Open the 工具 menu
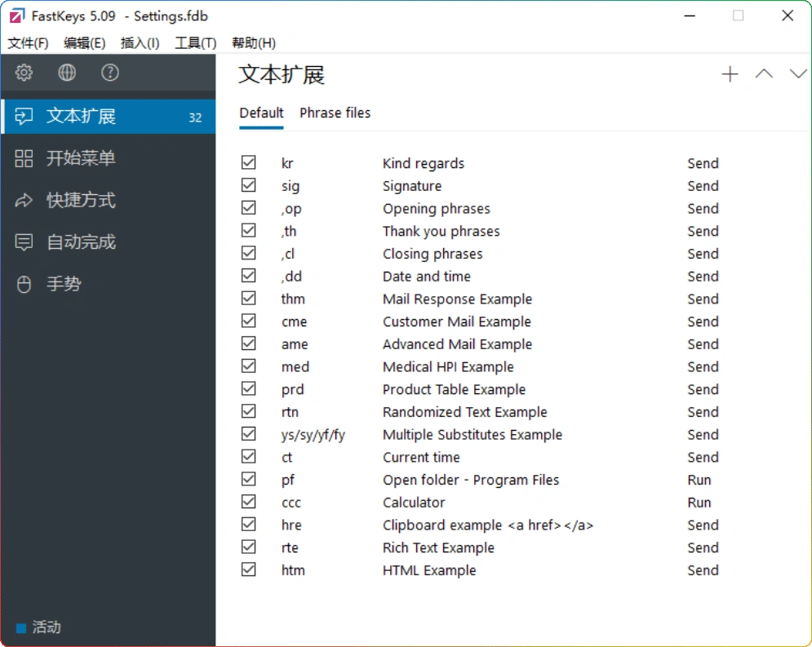The image size is (812, 647). (195, 42)
